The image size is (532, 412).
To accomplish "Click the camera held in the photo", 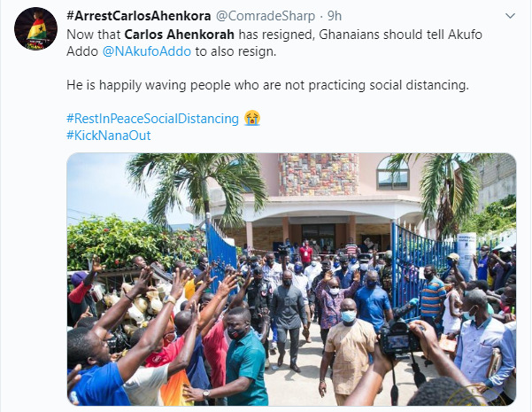I will tap(400, 338).
